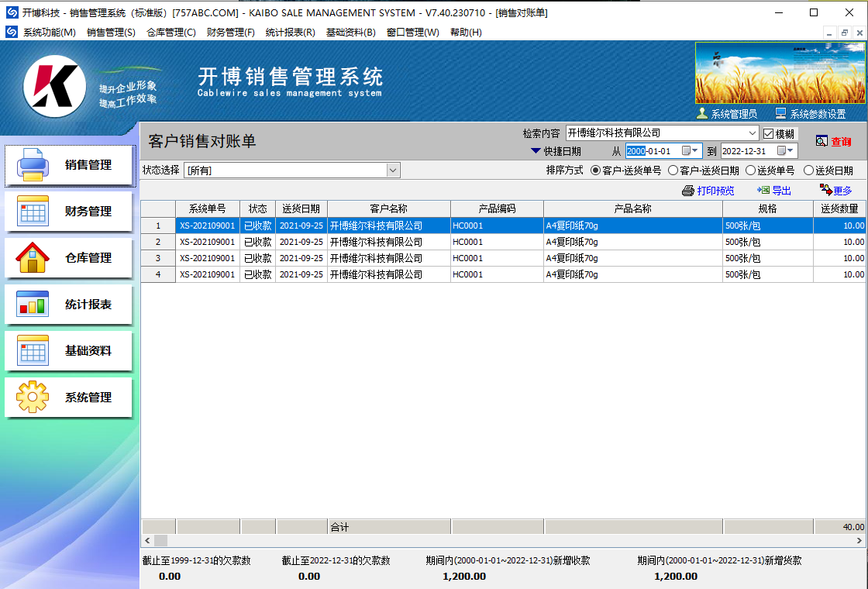The height and width of the screenshot is (589, 868).
Task: Open 基础资料 grid icon
Action: pos(33,350)
